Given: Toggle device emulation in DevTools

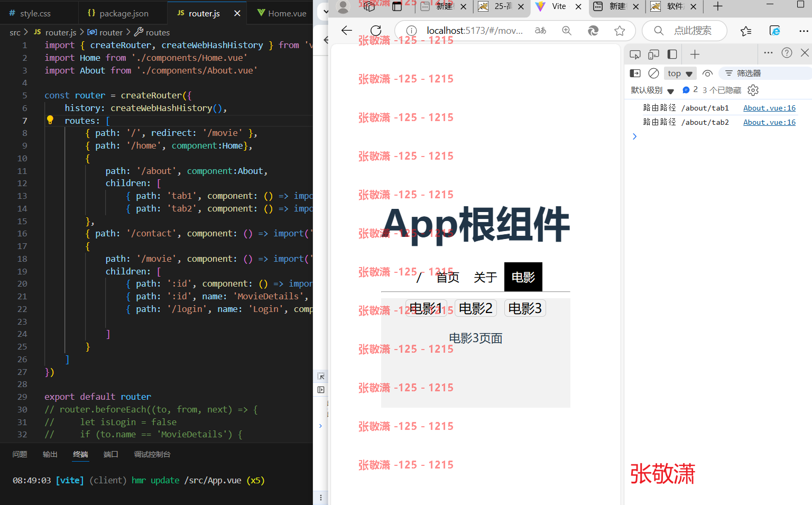Looking at the screenshot, I should pyautogui.click(x=654, y=54).
